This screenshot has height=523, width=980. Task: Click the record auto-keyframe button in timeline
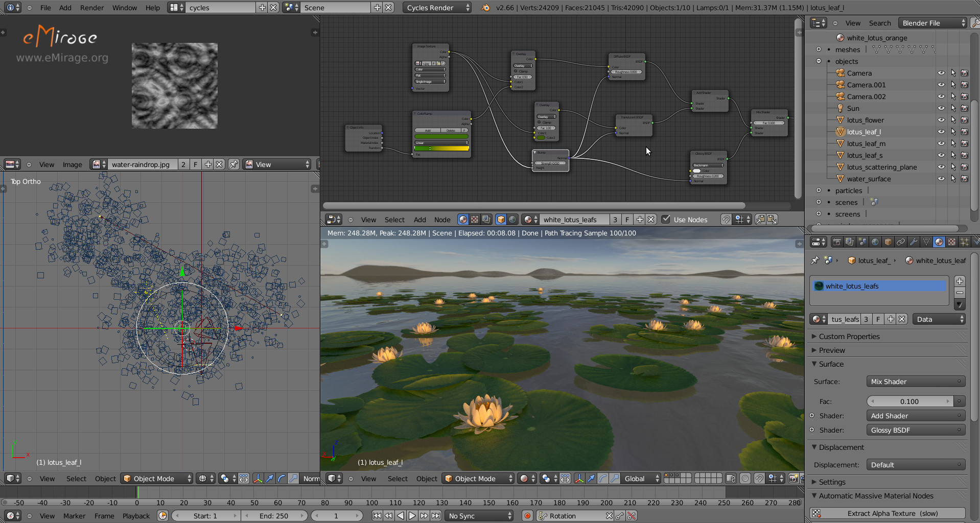click(x=528, y=516)
